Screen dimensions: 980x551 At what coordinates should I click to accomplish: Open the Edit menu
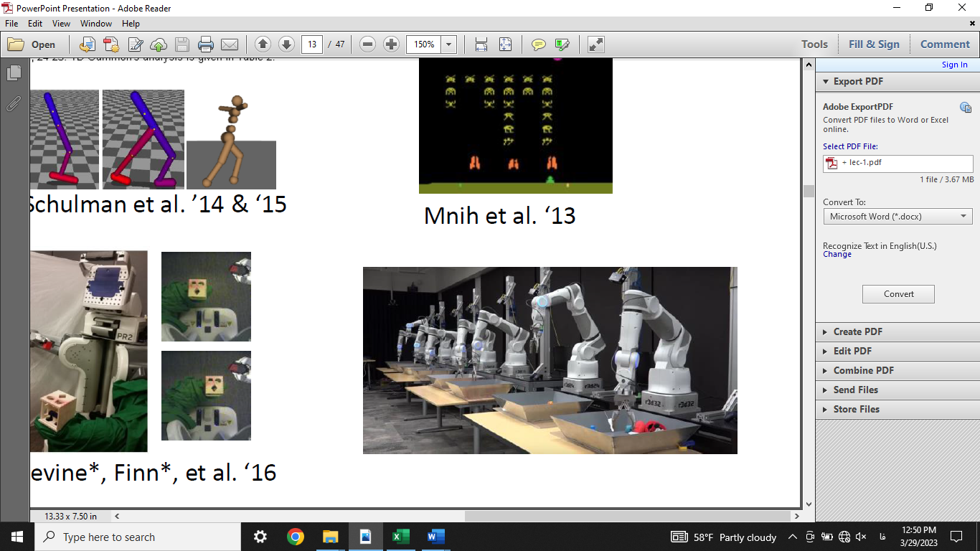click(x=35, y=24)
